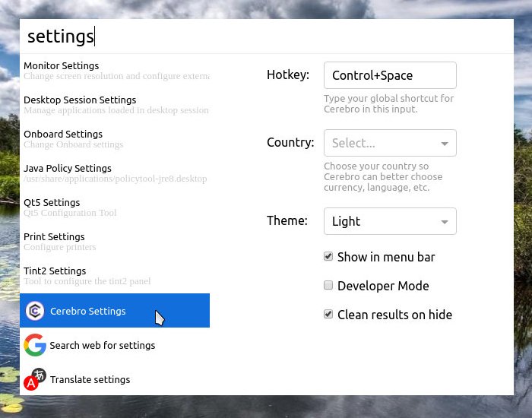The height and width of the screenshot is (418, 532).
Task: Click the text "Search web for settings"
Action: pyautogui.click(x=103, y=345)
